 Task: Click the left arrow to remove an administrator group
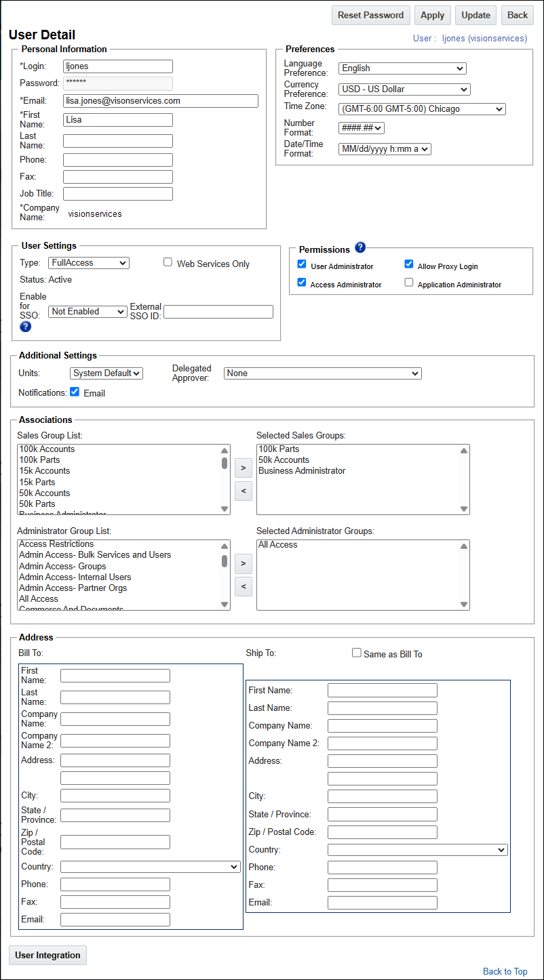pos(243,586)
